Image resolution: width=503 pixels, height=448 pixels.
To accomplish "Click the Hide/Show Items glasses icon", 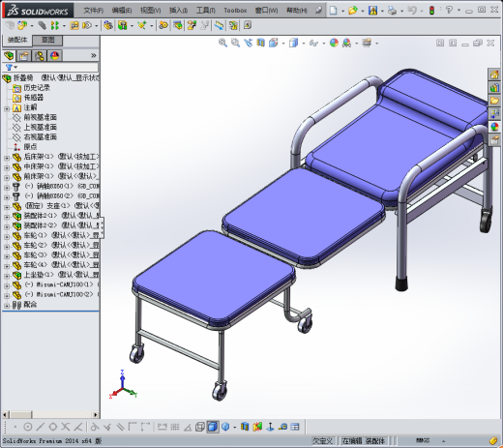I will click(313, 43).
